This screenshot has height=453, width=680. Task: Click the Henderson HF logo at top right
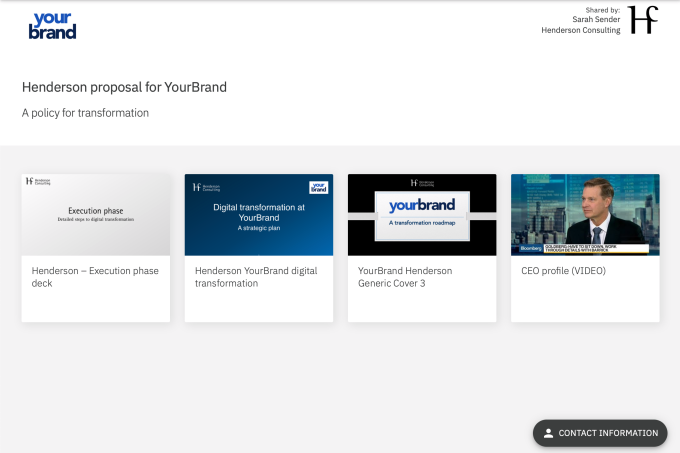[x=643, y=20]
